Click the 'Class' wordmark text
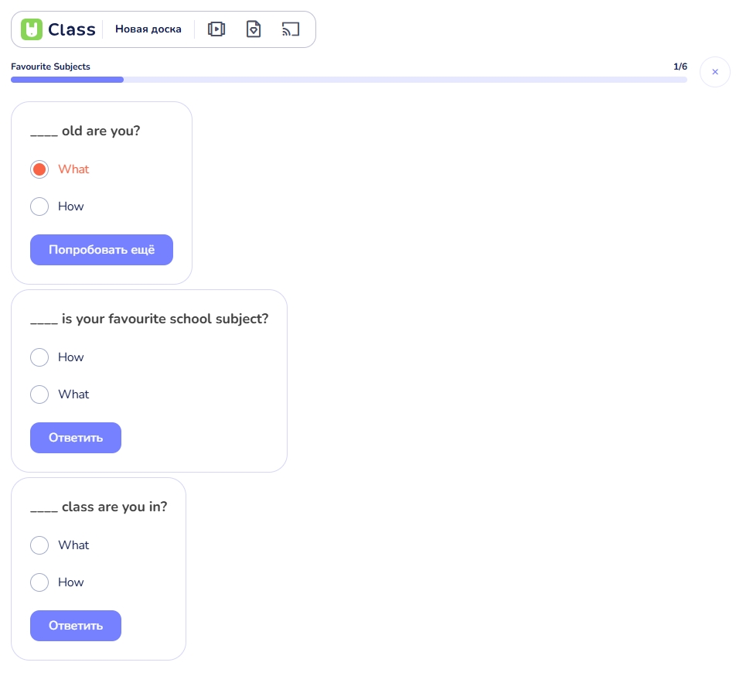Image resolution: width=736 pixels, height=700 pixels. pyautogui.click(x=72, y=29)
